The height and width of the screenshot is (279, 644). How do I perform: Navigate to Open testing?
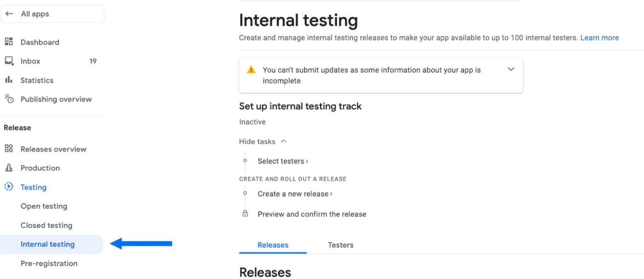coord(44,206)
